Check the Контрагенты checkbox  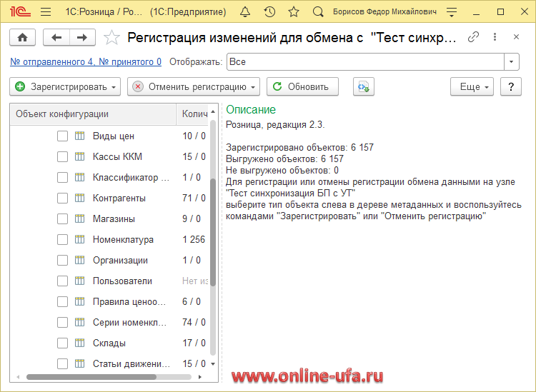click(x=62, y=198)
